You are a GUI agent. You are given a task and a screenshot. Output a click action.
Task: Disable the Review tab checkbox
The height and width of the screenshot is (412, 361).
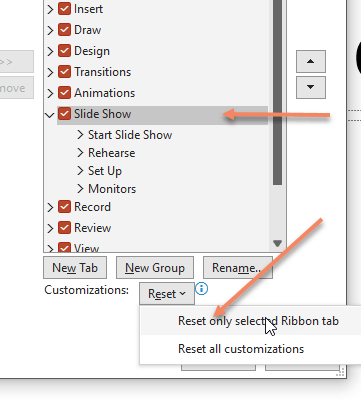64,228
